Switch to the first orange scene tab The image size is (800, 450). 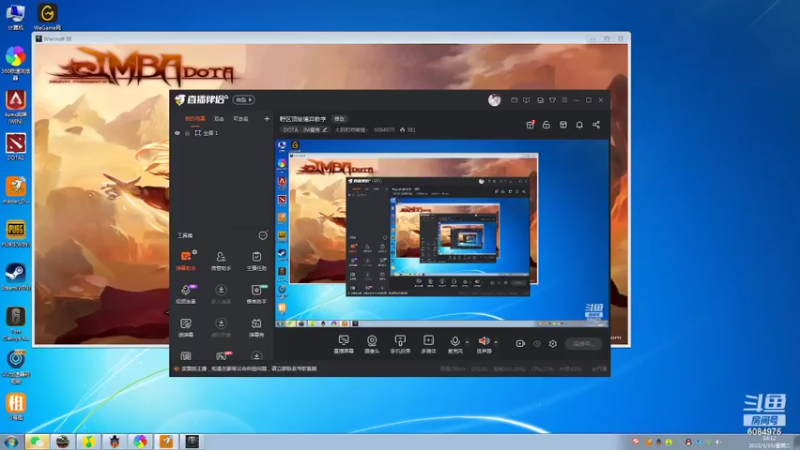coord(194,119)
